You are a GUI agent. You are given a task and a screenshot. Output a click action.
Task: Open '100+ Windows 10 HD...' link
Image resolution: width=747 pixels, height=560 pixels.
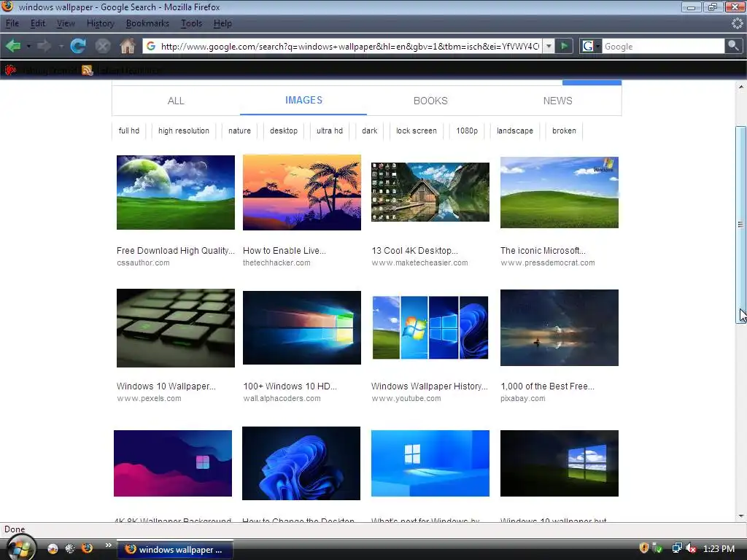(290, 386)
